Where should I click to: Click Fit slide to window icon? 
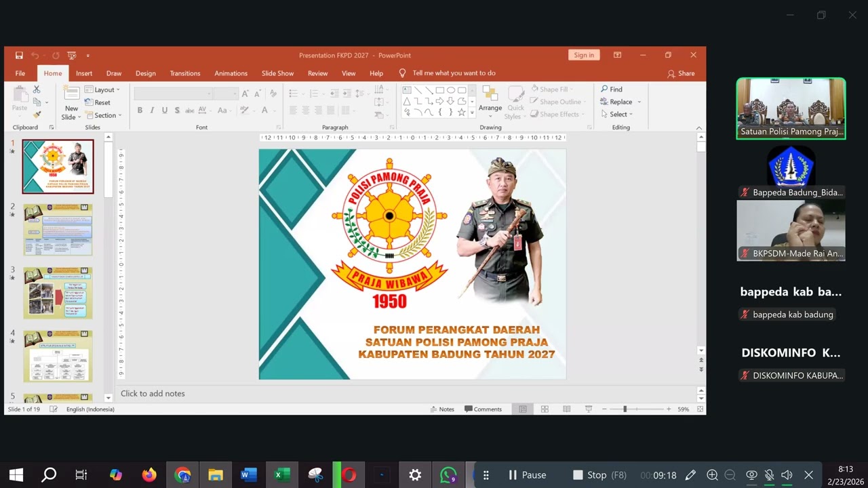(701, 409)
